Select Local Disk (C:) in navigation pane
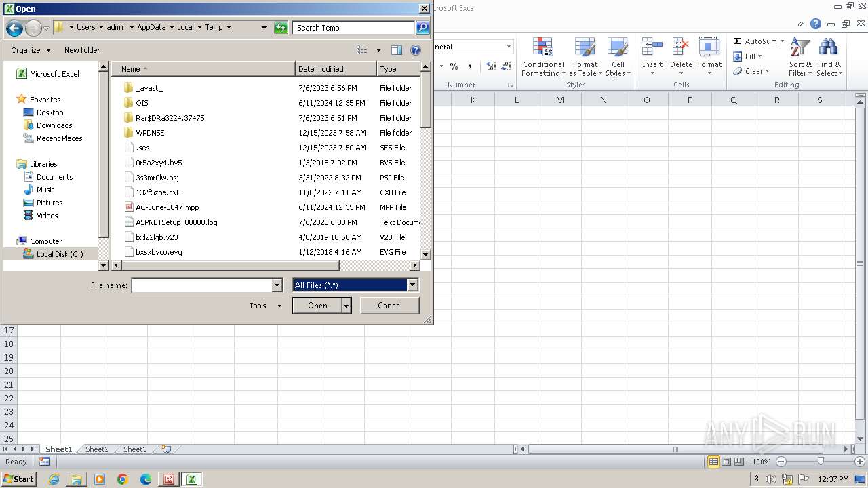868x488 pixels. tap(60, 254)
